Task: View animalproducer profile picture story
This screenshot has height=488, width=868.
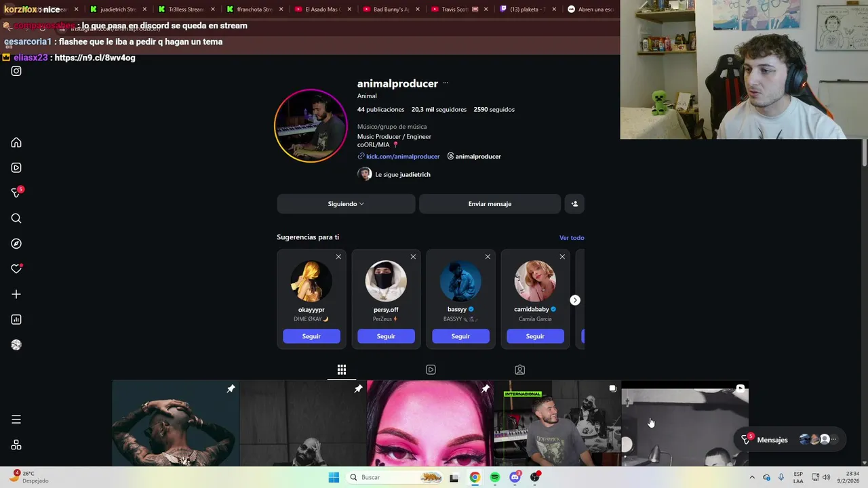Action: [311, 126]
